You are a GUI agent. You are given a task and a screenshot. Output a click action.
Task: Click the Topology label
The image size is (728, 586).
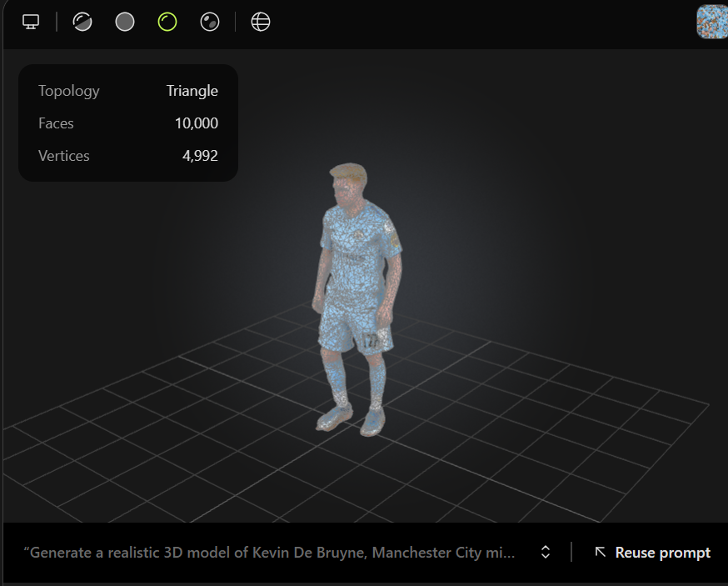coord(68,91)
